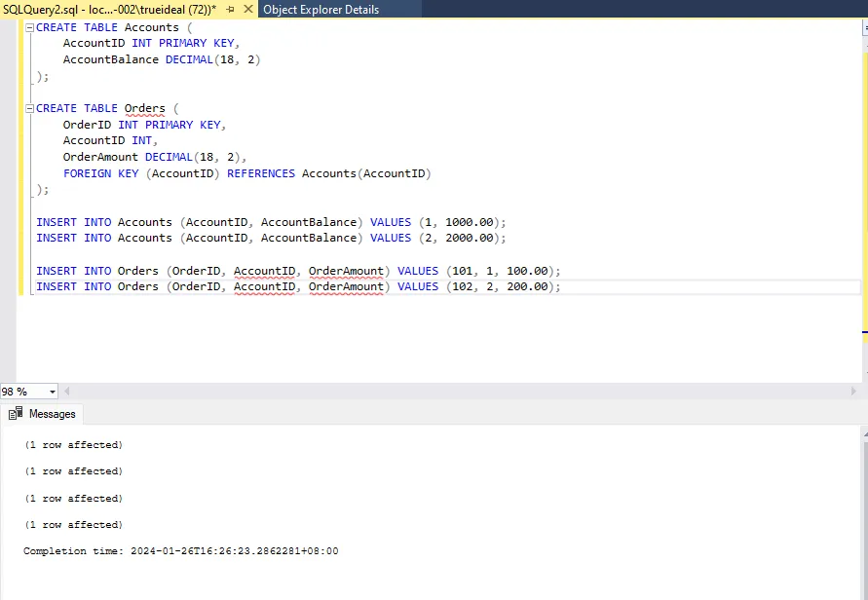Click the Messages tab icon
This screenshot has height=600, width=868.
coord(17,414)
